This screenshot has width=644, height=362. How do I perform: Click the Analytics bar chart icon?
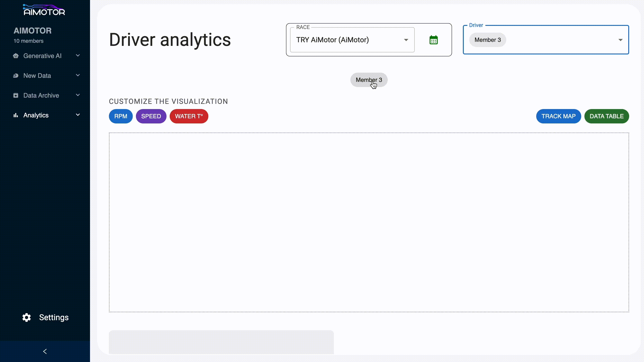pyautogui.click(x=16, y=115)
